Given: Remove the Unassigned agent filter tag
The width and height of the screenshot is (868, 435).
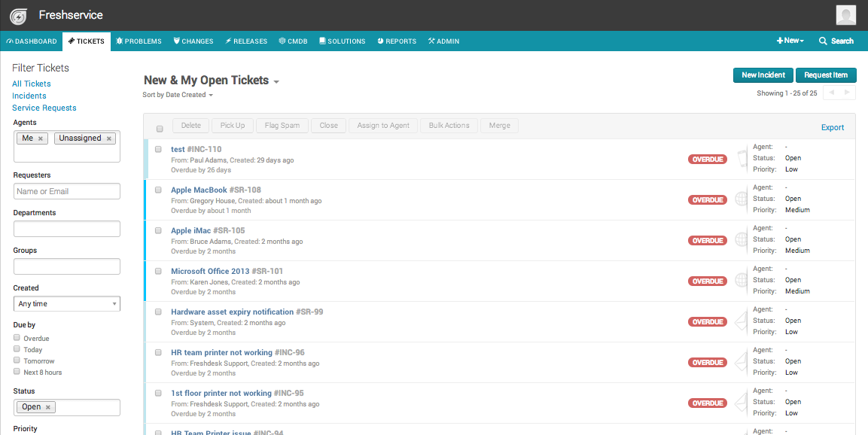Looking at the screenshot, I should [x=109, y=138].
